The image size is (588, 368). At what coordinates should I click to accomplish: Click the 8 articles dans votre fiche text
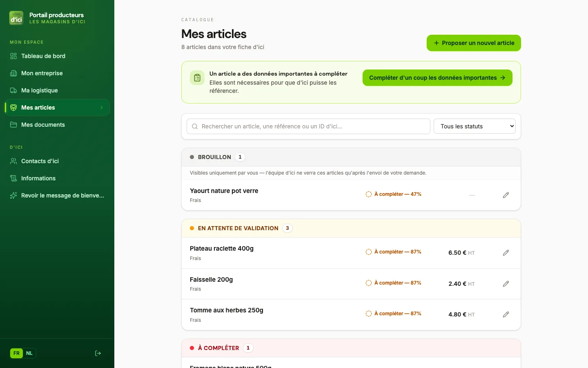pos(223,47)
